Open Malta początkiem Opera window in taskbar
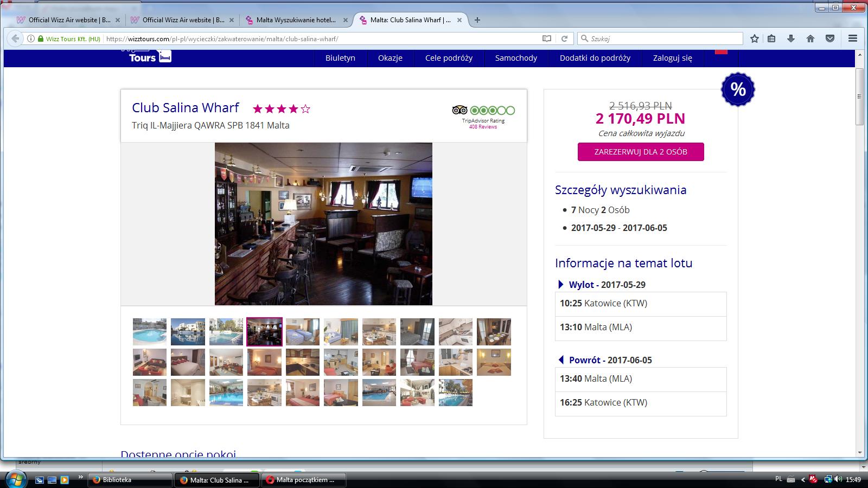The image size is (868, 488). tap(304, 480)
